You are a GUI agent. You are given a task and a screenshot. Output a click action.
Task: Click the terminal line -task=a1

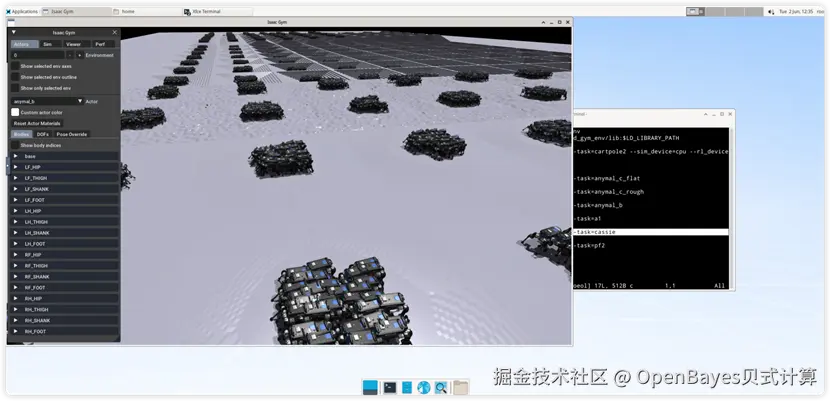(x=587, y=218)
